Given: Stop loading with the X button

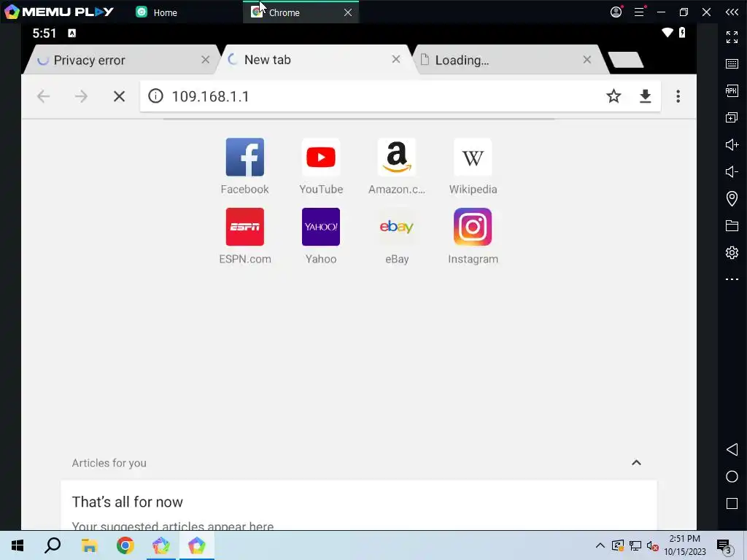Looking at the screenshot, I should click(x=119, y=96).
